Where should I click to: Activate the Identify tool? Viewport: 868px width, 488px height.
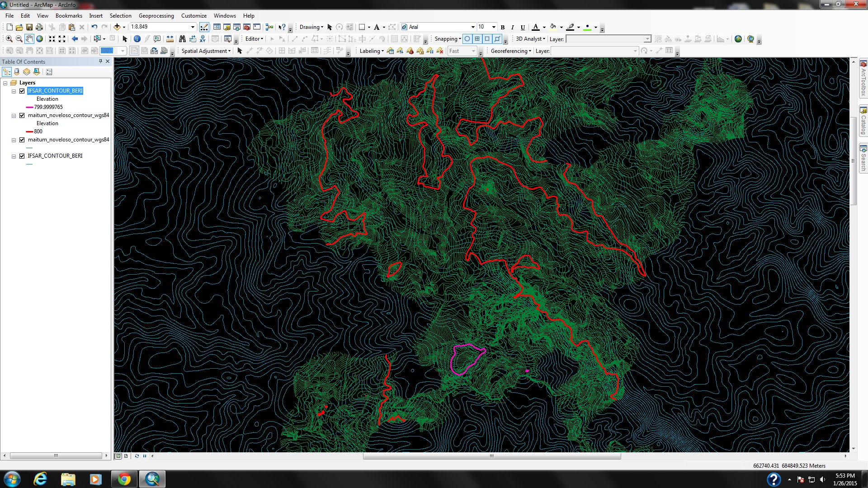137,39
